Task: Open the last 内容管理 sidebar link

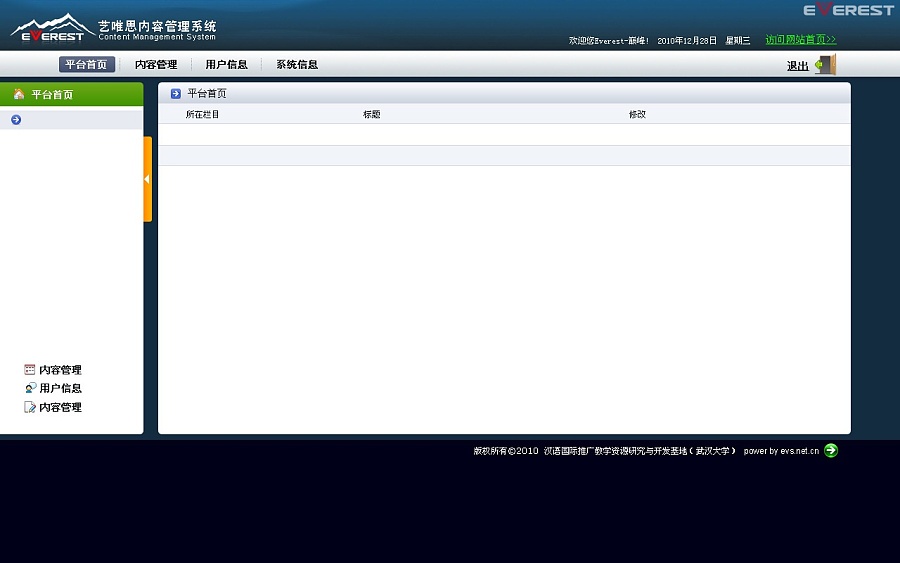Action: [60, 407]
